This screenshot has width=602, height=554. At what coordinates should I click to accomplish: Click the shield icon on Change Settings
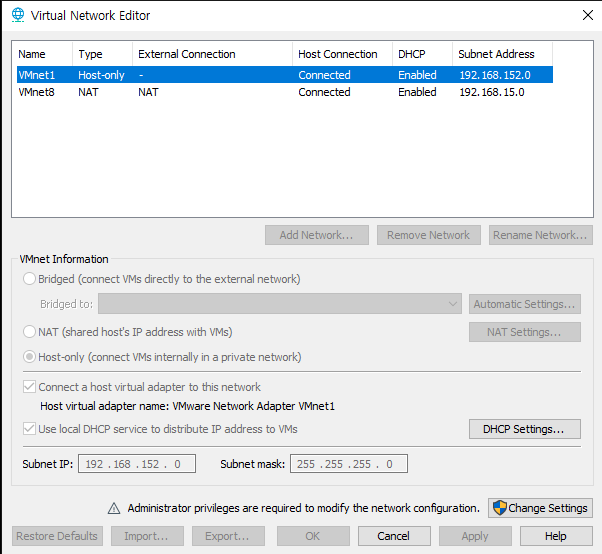coord(499,508)
